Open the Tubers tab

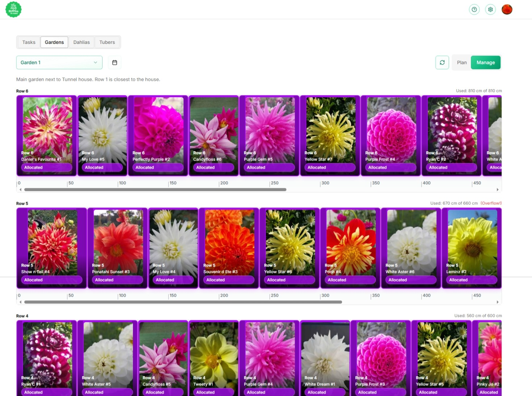tap(107, 42)
